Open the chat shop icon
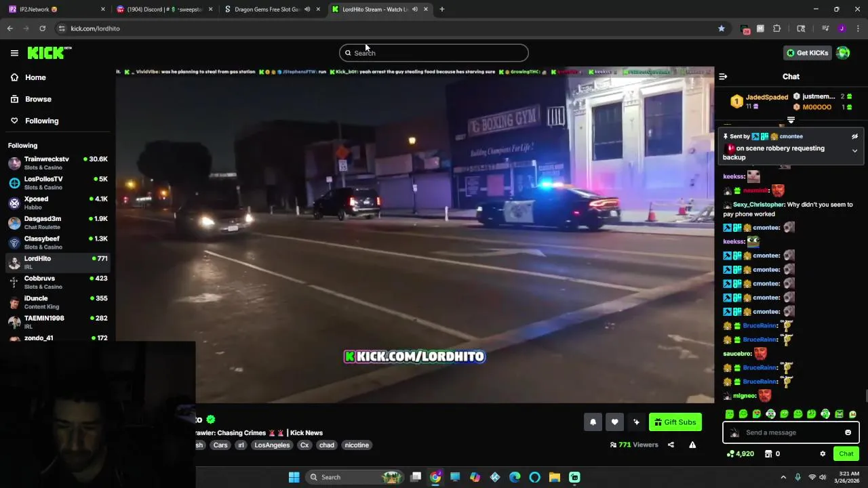The width and height of the screenshot is (868, 488). click(768, 453)
